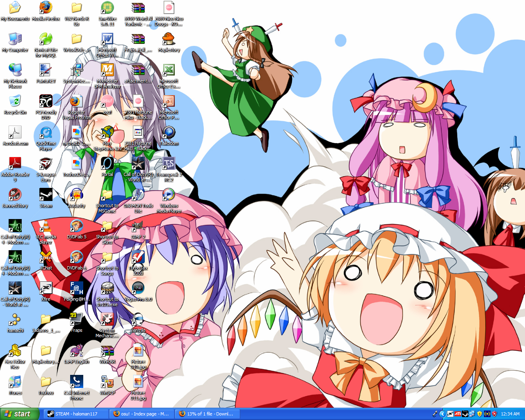This screenshot has height=420, width=525.
Task: Select the WinSCP shortcut icon
Action: point(107,382)
